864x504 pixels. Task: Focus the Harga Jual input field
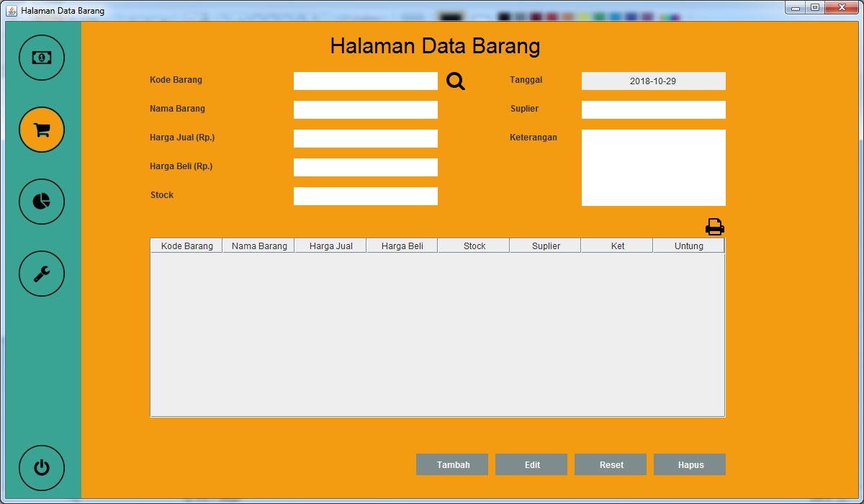point(365,138)
